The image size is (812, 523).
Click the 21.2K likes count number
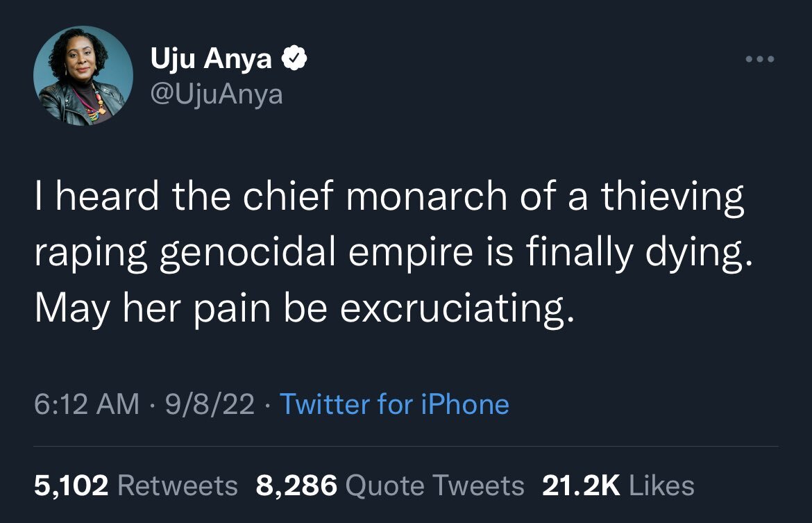(581, 485)
